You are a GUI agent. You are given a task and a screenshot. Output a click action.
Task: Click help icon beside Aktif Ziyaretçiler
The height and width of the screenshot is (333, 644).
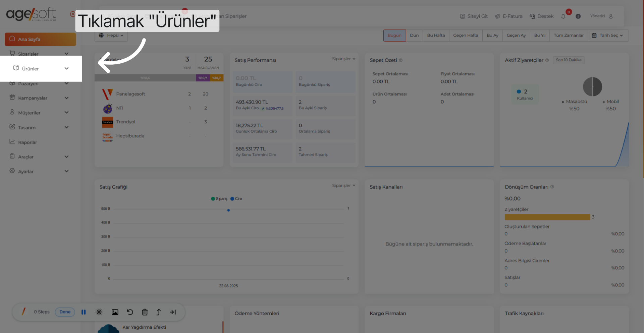547,60
